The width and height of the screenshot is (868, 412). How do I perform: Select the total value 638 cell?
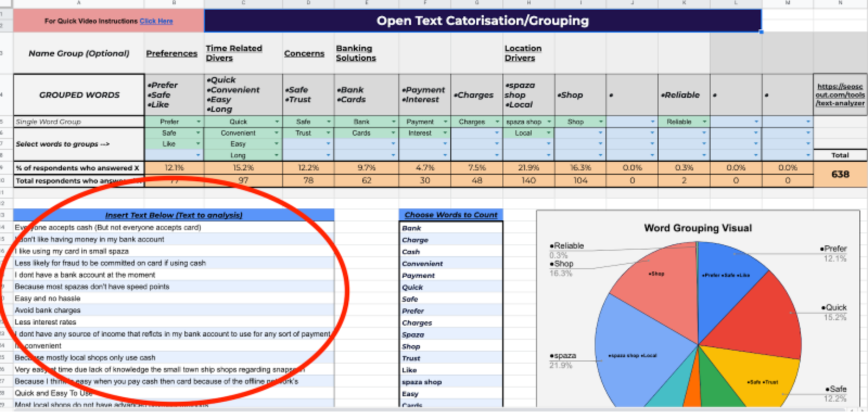click(x=840, y=174)
